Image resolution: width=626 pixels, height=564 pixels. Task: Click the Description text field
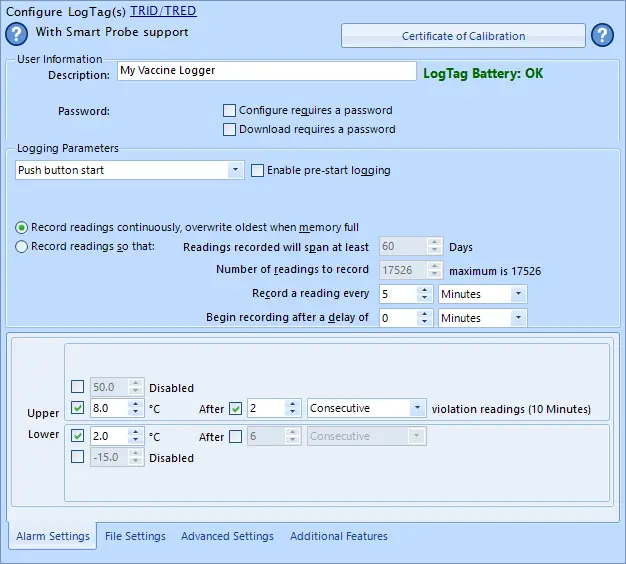point(266,71)
